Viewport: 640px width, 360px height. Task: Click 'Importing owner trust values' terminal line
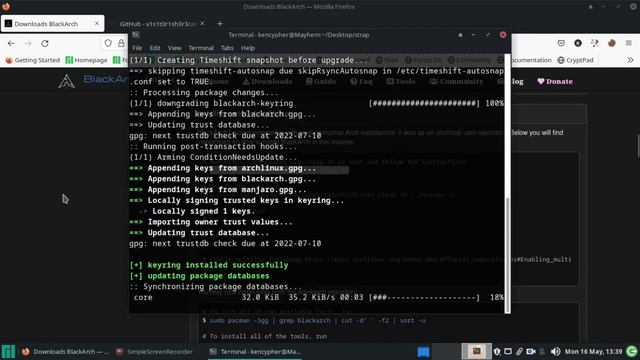(211, 222)
